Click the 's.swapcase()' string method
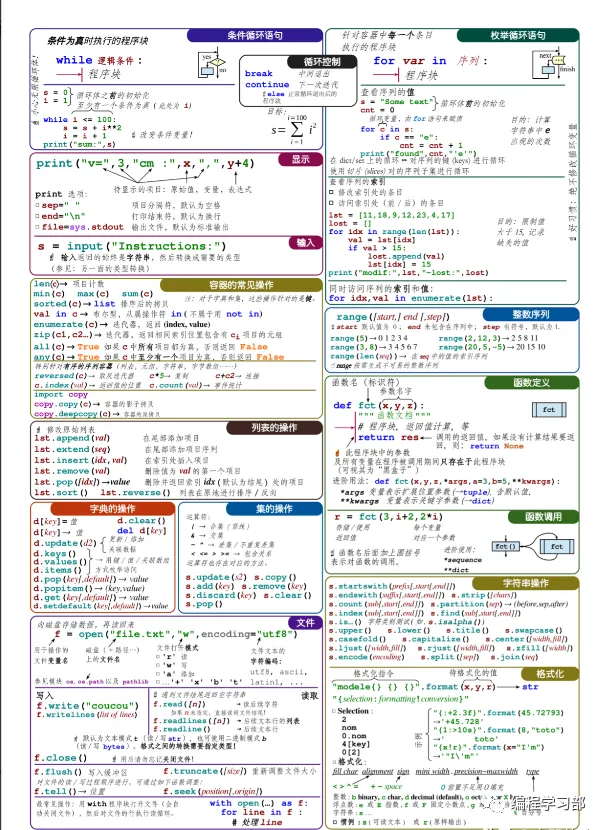The image size is (605, 830). click(534, 631)
